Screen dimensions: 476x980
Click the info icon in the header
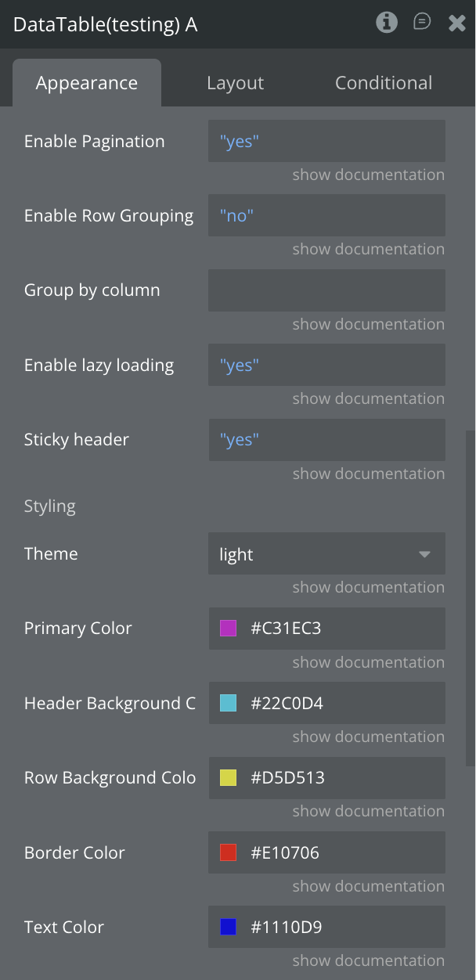[x=387, y=23]
